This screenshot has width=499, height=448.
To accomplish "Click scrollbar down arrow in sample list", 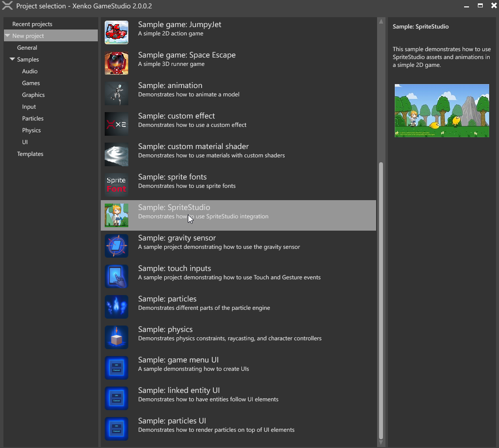I will click(381, 443).
